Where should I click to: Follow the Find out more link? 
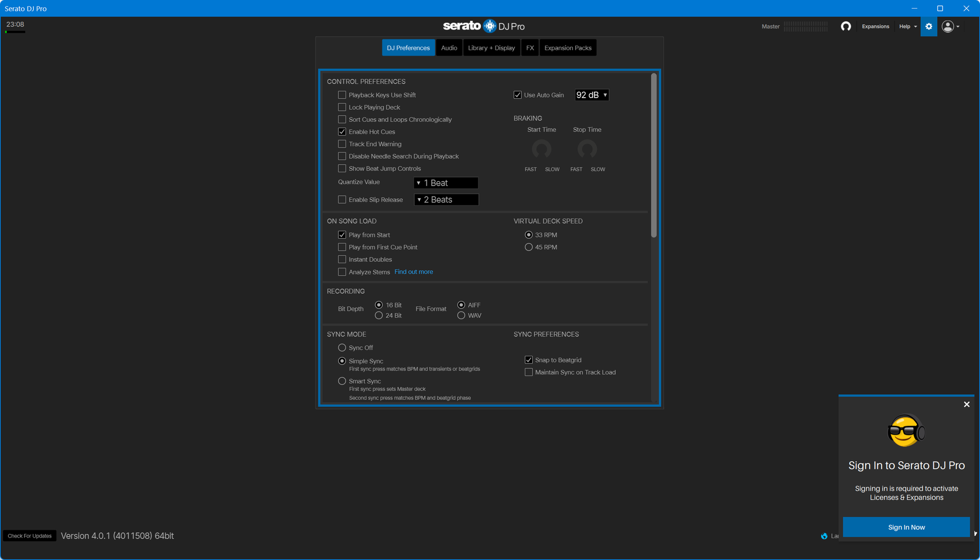[413, 272]
